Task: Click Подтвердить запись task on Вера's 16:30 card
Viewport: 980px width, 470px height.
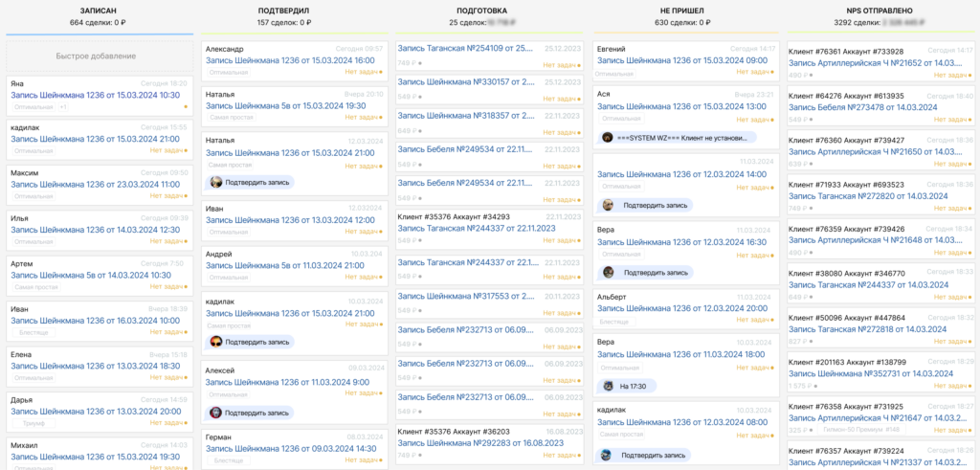Action: click(650, 273)
